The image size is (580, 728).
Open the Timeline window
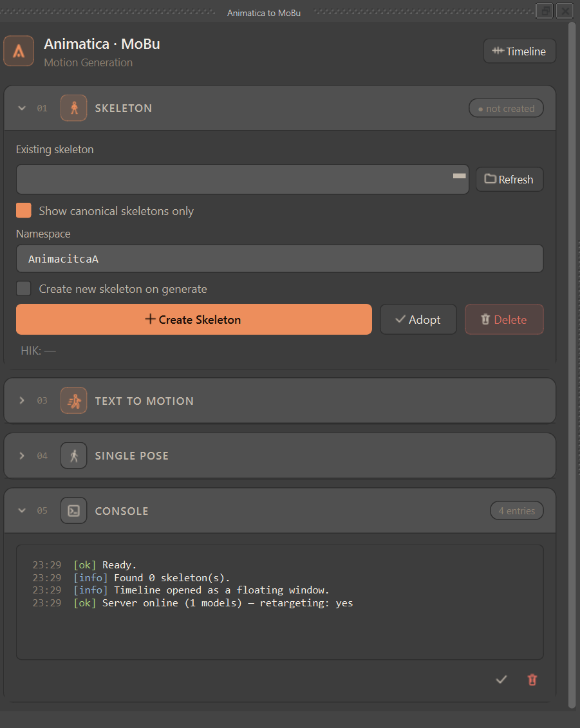pyautogui.click(x=519, y=51)
